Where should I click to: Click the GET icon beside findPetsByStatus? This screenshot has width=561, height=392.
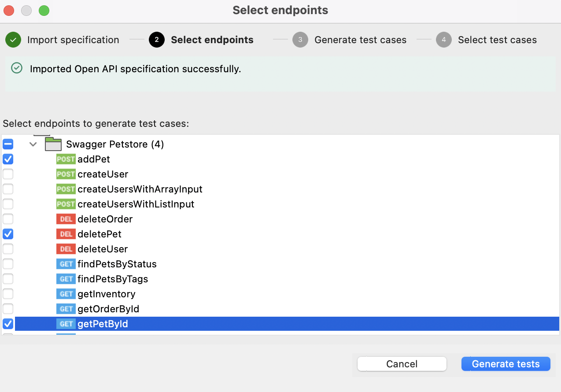click(65, 264)
